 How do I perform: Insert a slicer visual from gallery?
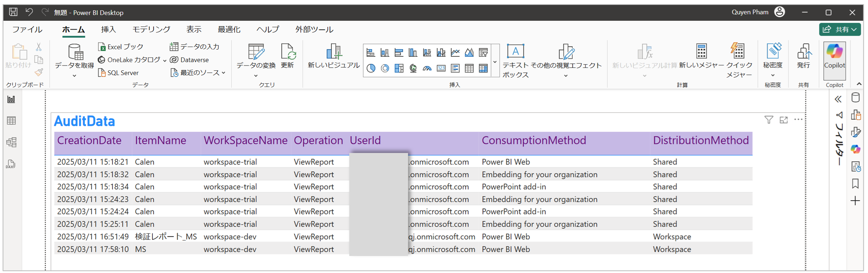click(x=483, y=53)
